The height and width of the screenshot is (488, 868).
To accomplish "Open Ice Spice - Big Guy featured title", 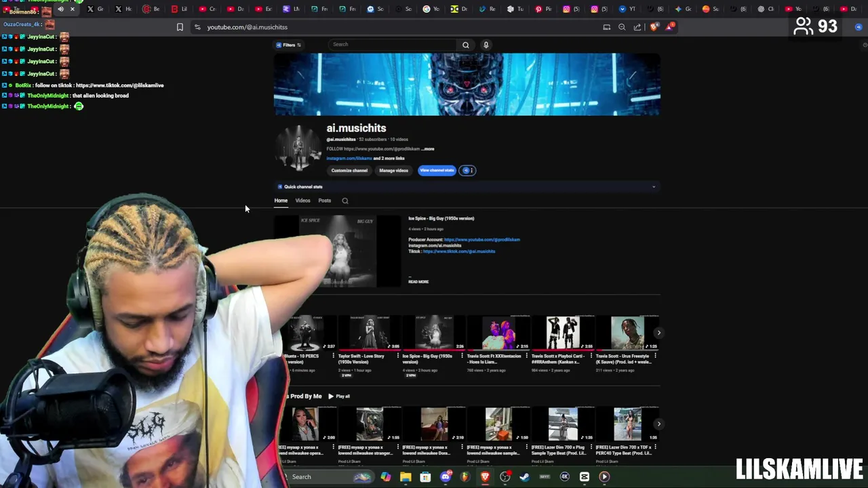I will pyautogui.click(x=441, y=218).
